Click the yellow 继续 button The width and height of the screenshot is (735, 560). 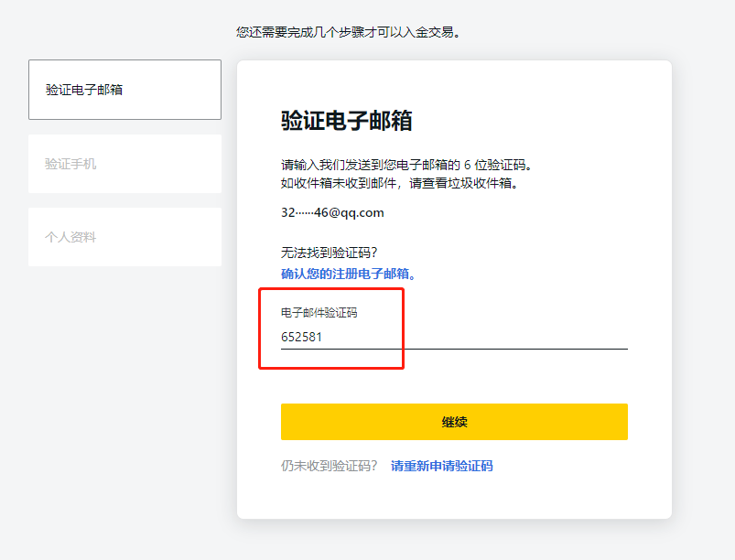click(x=454, y=422)
